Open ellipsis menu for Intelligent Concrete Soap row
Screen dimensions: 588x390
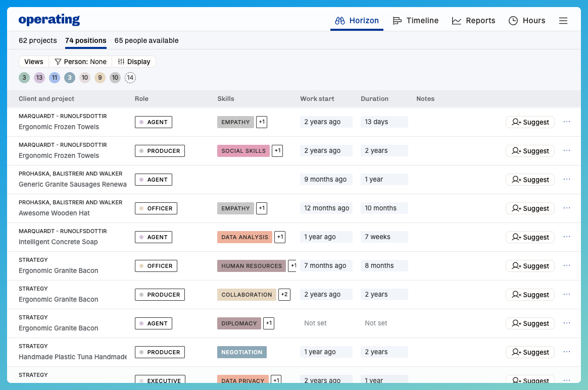point(566,237)
